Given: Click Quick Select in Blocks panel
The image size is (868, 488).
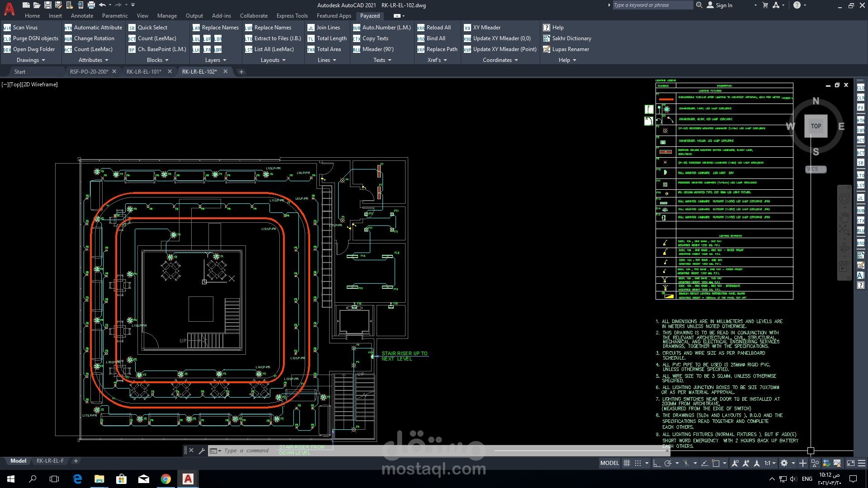Looking at the screenshot, I should pos(148,28).
